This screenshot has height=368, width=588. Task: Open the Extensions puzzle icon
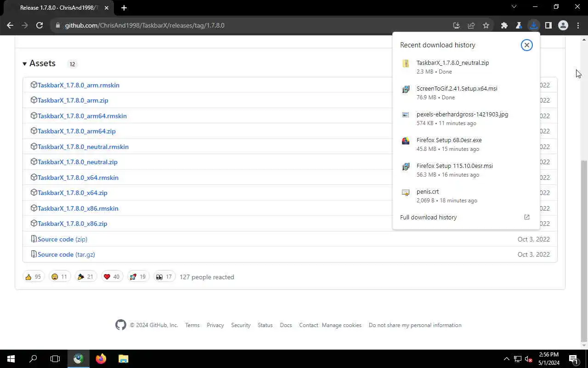click(x=504, y=25)
